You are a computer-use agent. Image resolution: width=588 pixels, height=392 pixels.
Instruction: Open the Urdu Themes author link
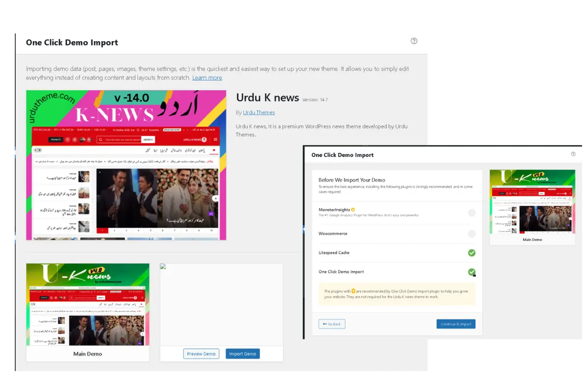tap(259, 113)
